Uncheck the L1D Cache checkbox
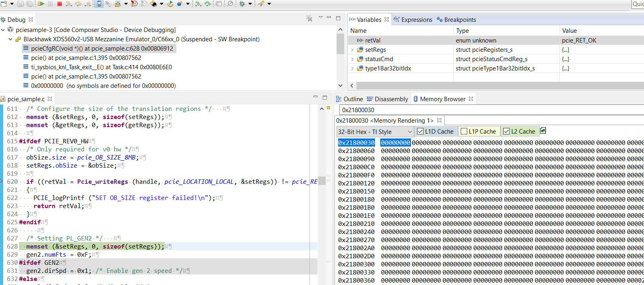Screen dimensions: 644x285 point(420,131)
